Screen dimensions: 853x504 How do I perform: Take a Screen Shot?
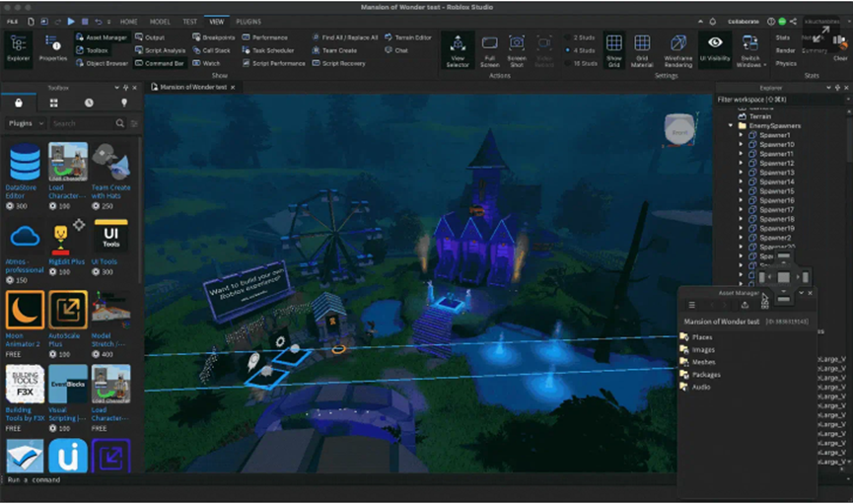coord(517,50)
